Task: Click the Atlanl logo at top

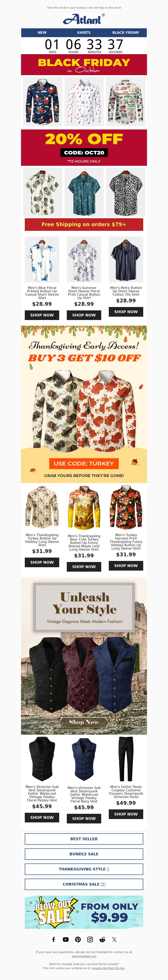Action: pos(84,19)
